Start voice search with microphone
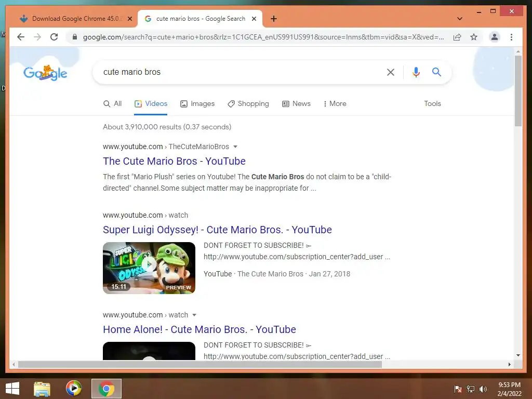 click(416, 72)
